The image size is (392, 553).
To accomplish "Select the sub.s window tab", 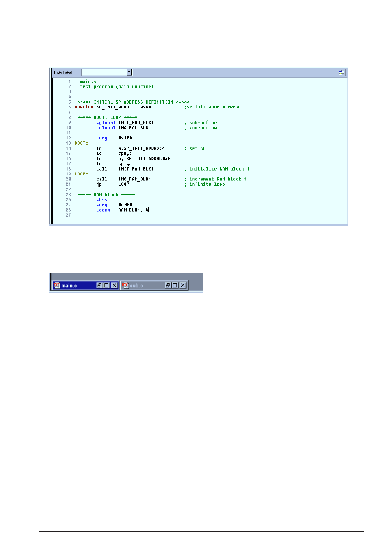I will [154, 286].
